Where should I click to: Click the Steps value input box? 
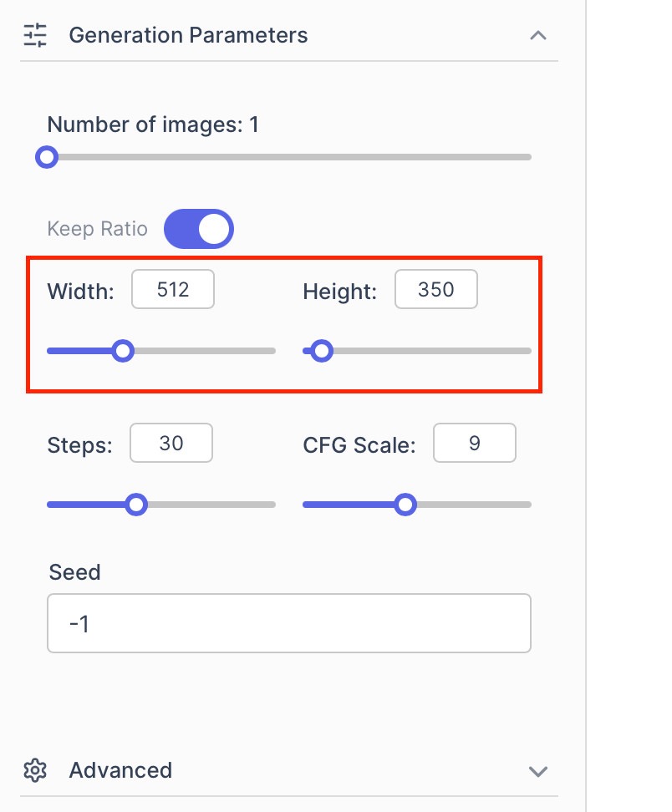click(x=171, y=443)
